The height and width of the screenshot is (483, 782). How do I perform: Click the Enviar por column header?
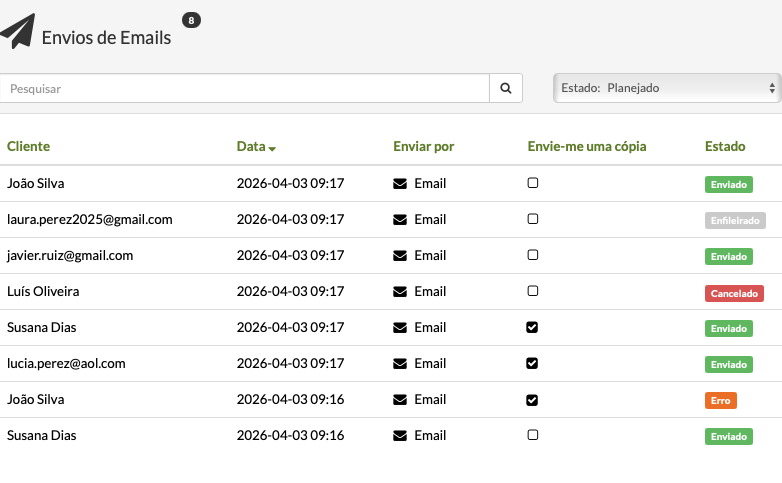[x=424, y=146]
